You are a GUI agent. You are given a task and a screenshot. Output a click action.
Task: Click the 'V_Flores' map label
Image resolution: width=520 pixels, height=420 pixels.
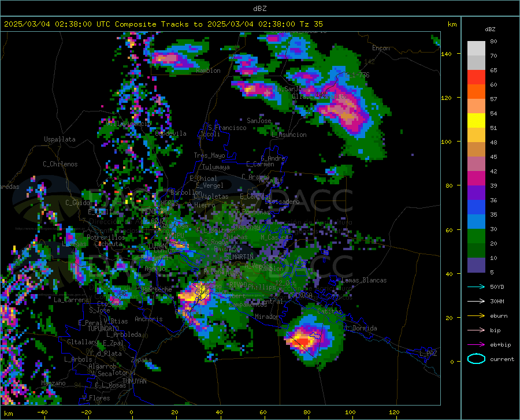(96, 398)
